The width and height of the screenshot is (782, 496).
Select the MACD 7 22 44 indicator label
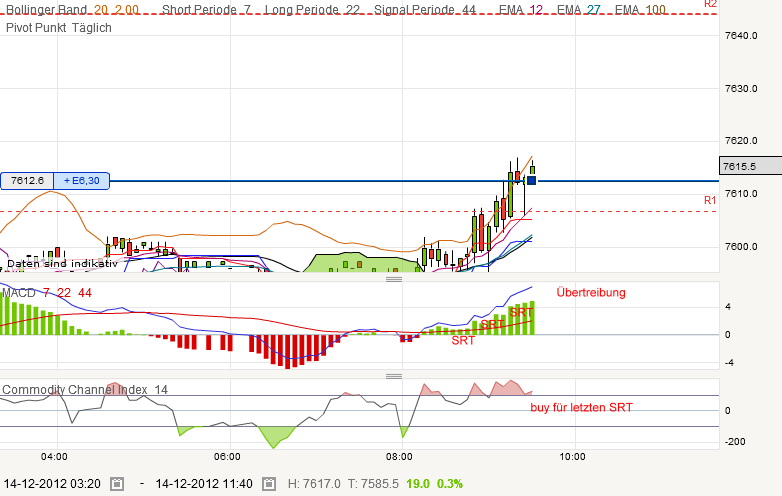coord(47,293)
